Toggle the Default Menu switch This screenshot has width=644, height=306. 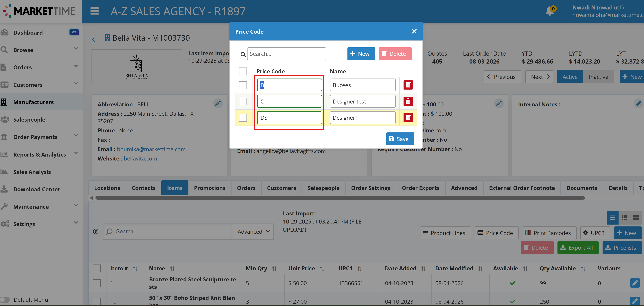point(5,299)
